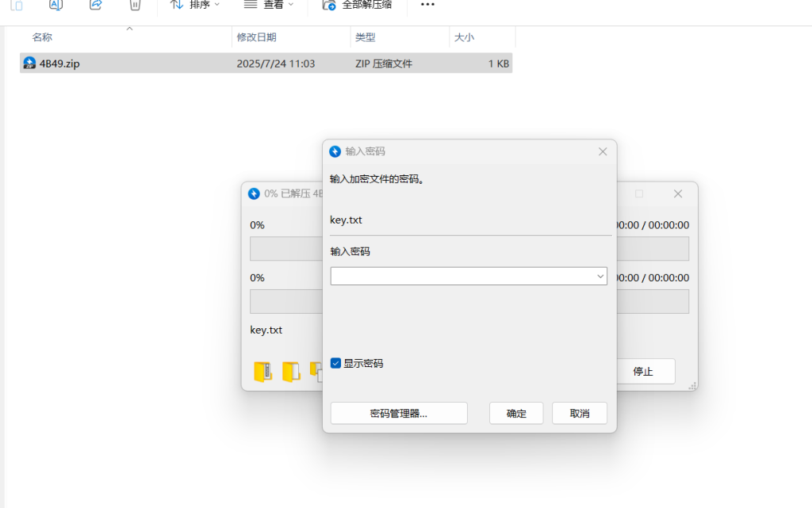Sort by 类型 column header

tap(365, 37)
